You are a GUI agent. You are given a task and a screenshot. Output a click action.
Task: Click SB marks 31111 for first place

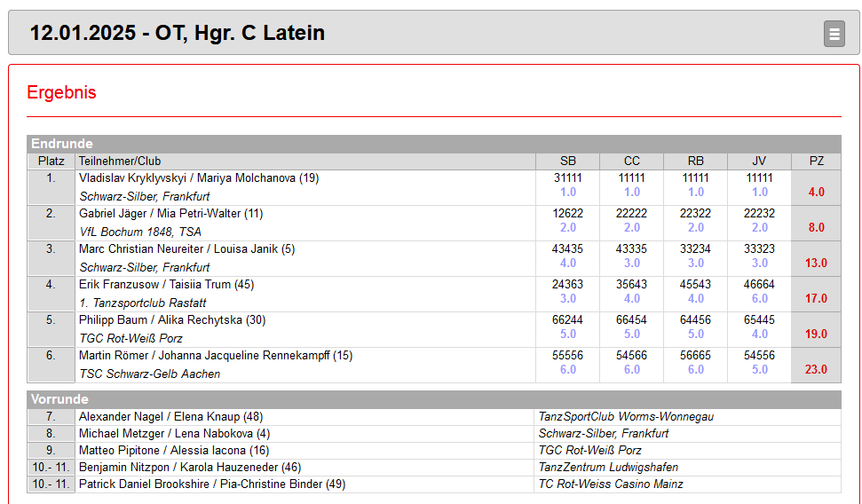[x=568, y=178]
